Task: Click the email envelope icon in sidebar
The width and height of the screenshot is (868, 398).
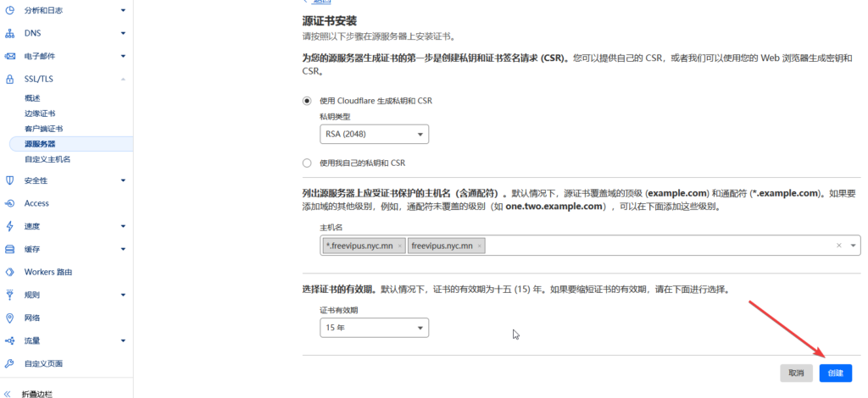Action: [x=10, y=56]
